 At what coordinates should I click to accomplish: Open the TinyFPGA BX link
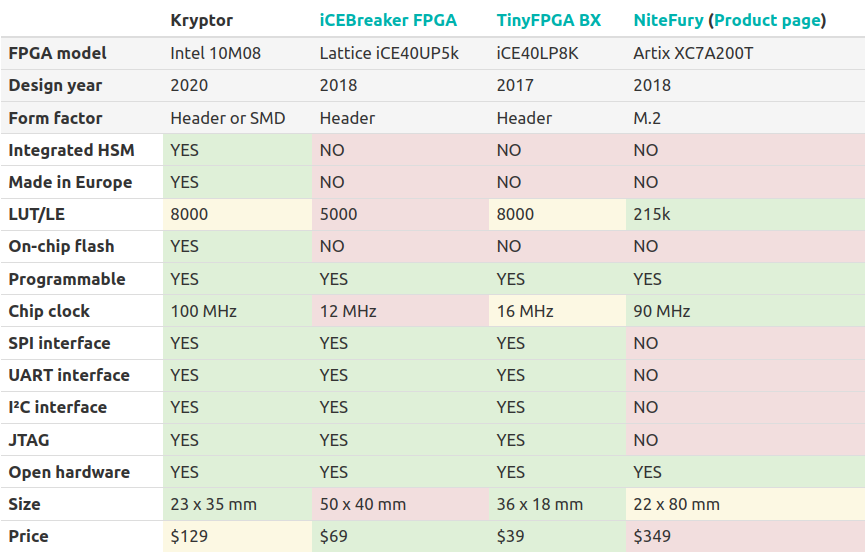tap(549, 20)
